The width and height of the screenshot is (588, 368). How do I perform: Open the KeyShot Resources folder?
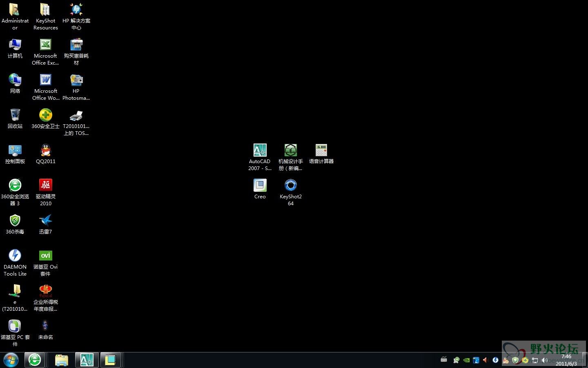(45, 10)
